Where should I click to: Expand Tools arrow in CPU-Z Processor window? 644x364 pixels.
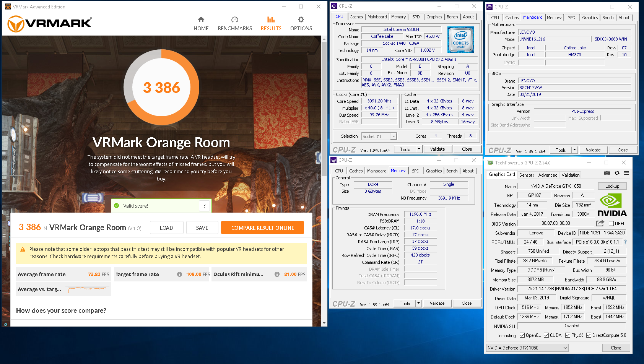[x=419, y=149]
